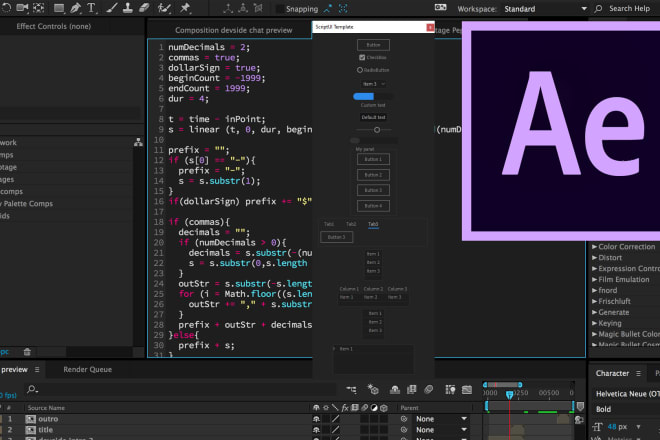
Task: Click the blue current-time indicator in timeline
Action: (x=509, y=395)
